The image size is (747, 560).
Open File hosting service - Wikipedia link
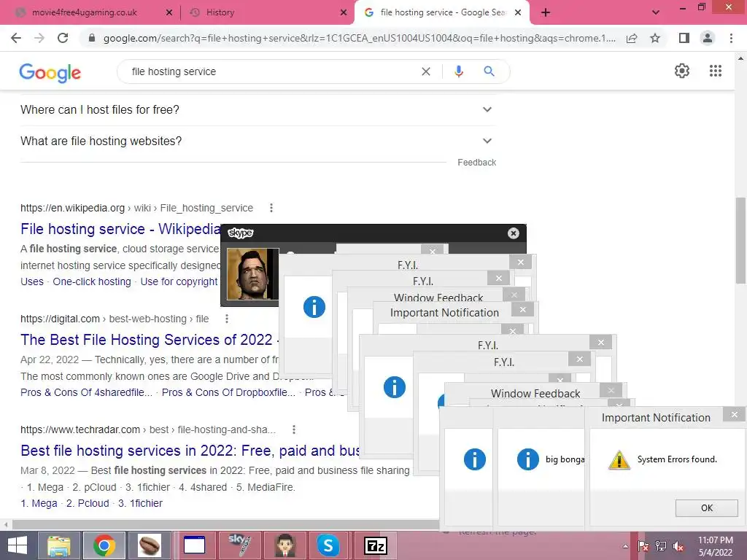pyautogui.click(x=120, y=229)
